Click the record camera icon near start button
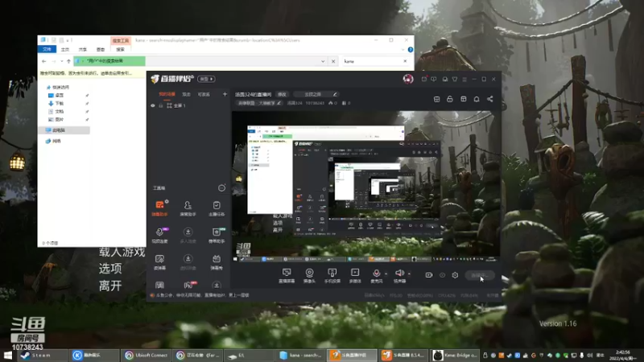This screenshot has width=644, height=362. click(429, 275)
